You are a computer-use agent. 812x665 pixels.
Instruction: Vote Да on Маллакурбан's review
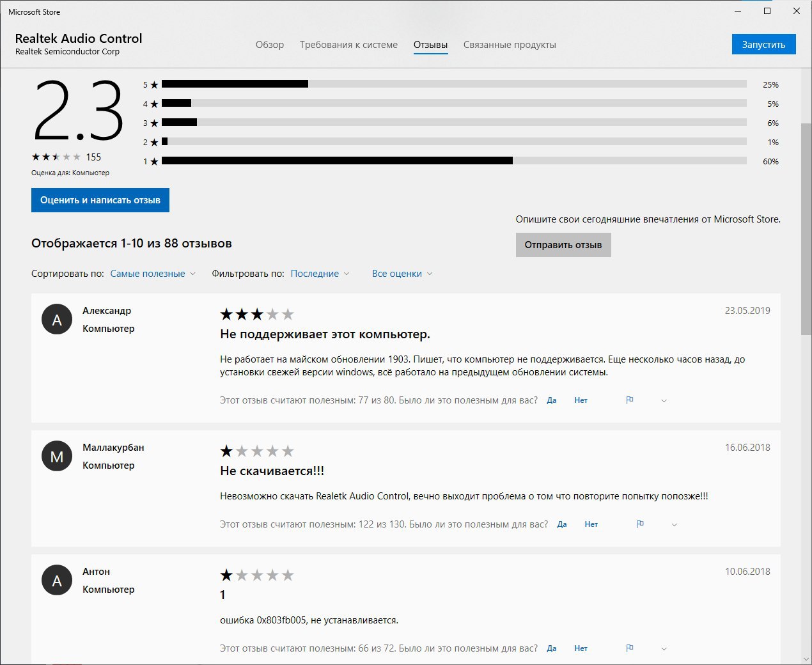[562, 524]
